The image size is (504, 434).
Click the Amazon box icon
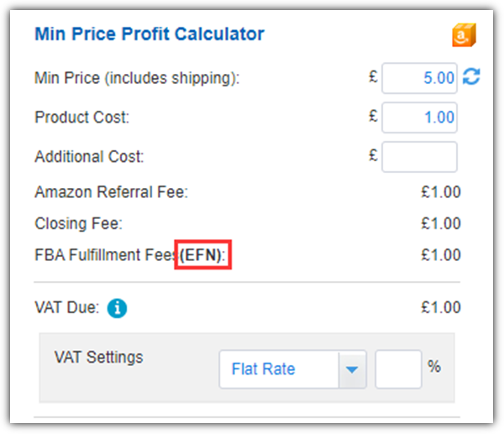pos(464,34)
